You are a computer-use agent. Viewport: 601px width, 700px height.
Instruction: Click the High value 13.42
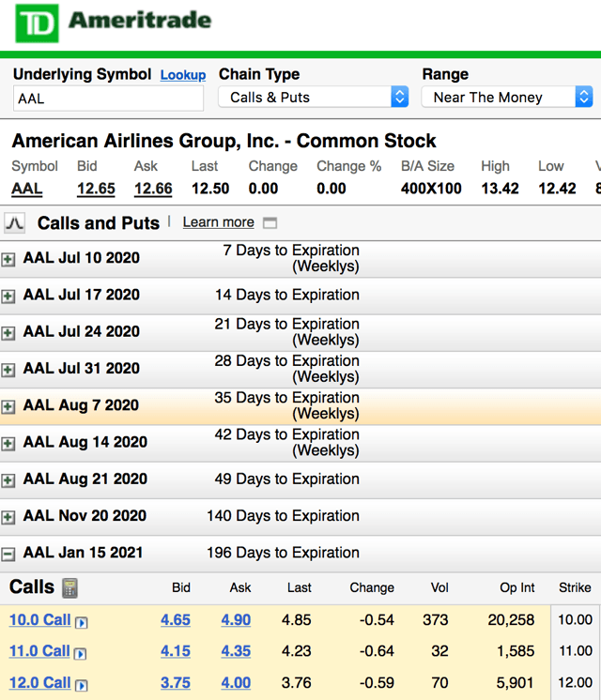tap(500, 189)
